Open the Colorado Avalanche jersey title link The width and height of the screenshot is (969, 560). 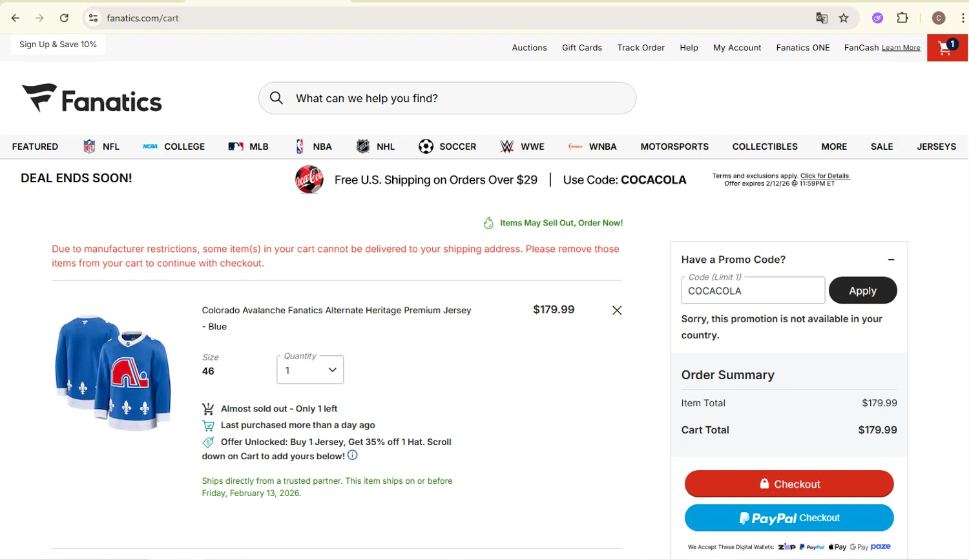coord(337,318)
